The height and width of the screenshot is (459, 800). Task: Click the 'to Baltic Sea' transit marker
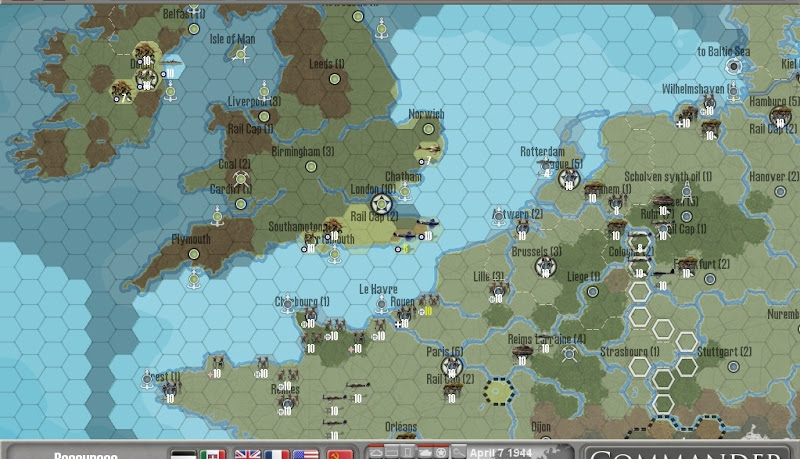[x=734, y=66]
